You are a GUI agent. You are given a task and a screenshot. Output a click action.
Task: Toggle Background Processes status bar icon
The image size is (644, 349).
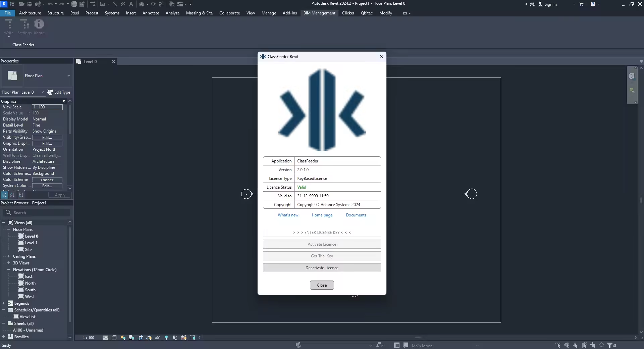[601, 345]
